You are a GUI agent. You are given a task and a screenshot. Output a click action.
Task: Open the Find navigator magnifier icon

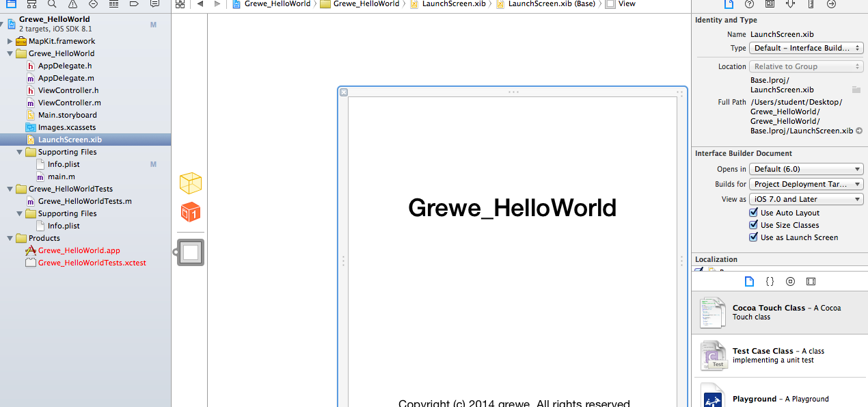[52, 4]
